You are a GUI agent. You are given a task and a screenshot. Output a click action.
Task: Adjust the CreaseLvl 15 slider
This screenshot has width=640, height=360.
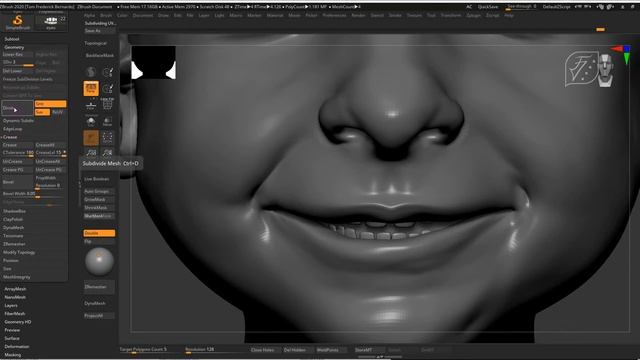[x=50, y=153]
